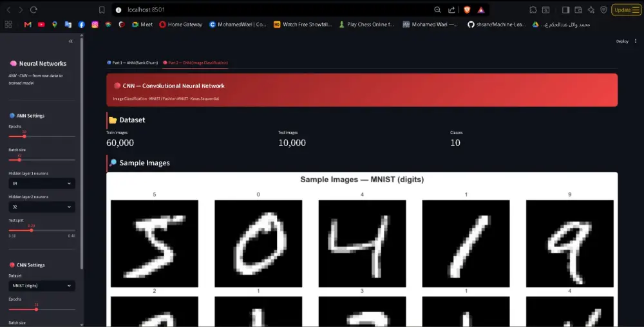The height and width of the screenshot is (327, 644).
Task: Click the sample image of digit 0
Action: click(258, 244)
